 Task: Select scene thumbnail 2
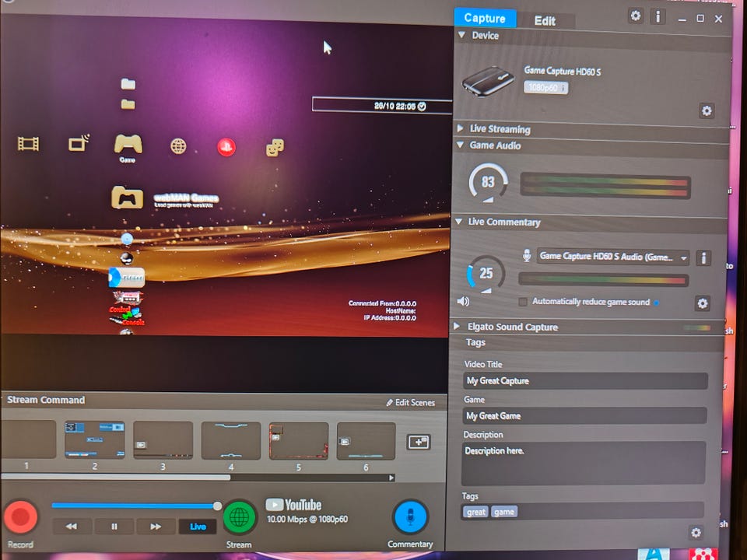point(94,440)
